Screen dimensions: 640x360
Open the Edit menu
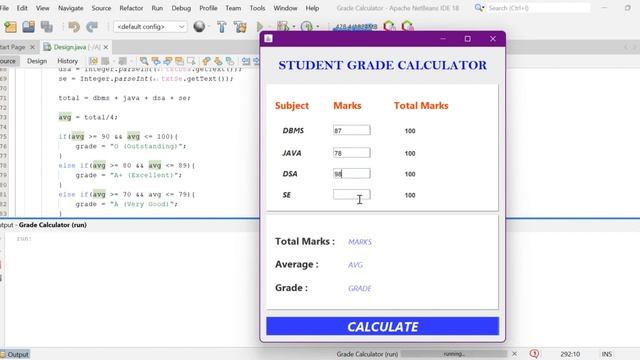click(x=22, y=8)
